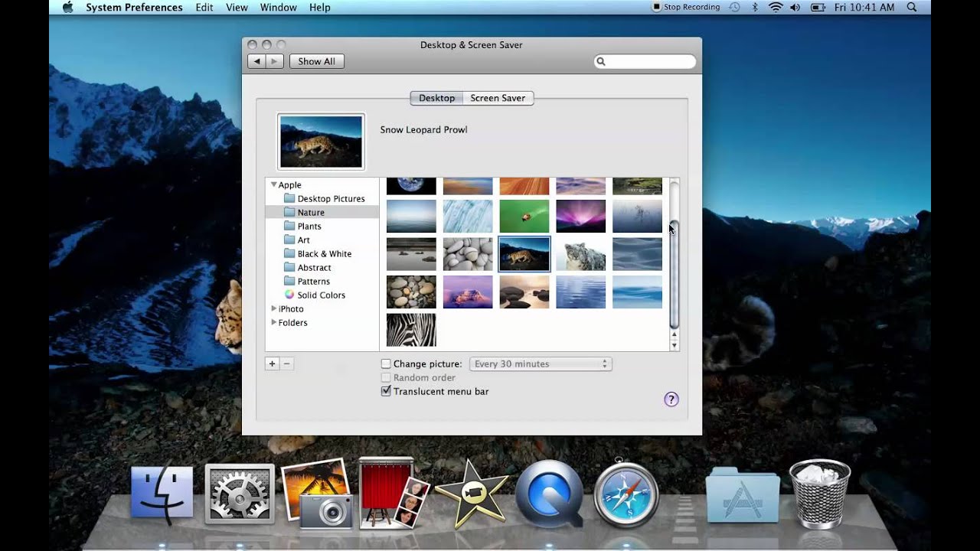Click the Time Machine menu bar icon
980x551 pixels.
click(x=734, y=8)
